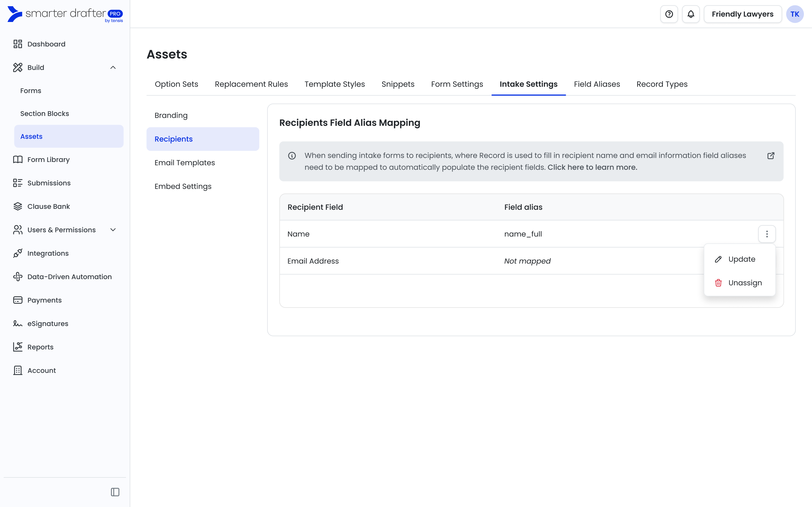The width and height of the screenshot is (812, 507).
Task: Open the Friendly Lawyers workspace switcher
Action: click(742, 14)
